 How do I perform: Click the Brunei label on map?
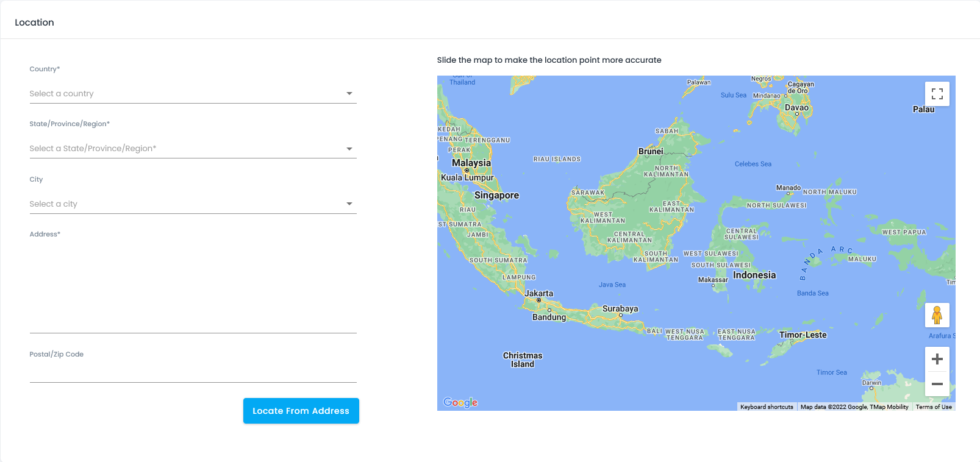[x=651, y=152]
